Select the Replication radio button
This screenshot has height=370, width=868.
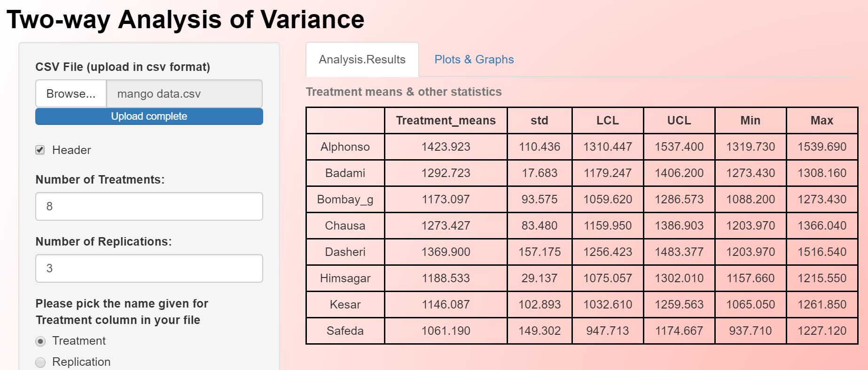[x=41, y=362]
